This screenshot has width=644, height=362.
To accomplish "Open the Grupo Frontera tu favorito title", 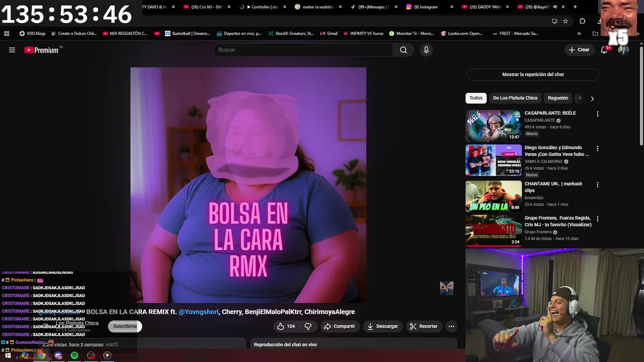I will click(558, 221).
